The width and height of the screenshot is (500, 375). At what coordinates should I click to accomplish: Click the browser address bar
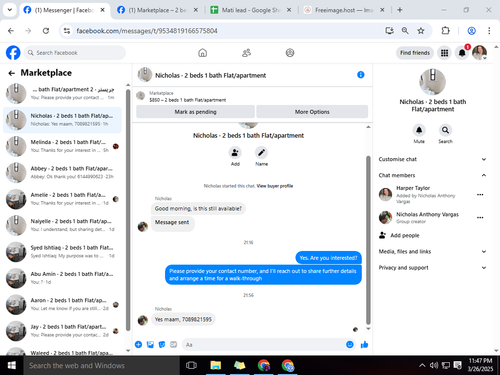(220, 31)
